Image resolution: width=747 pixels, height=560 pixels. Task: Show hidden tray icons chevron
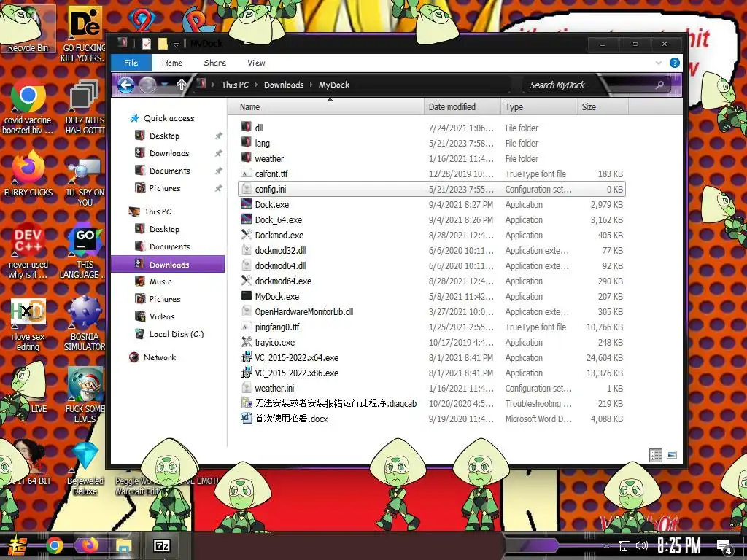pyautogui.click(x=606, y=546)
